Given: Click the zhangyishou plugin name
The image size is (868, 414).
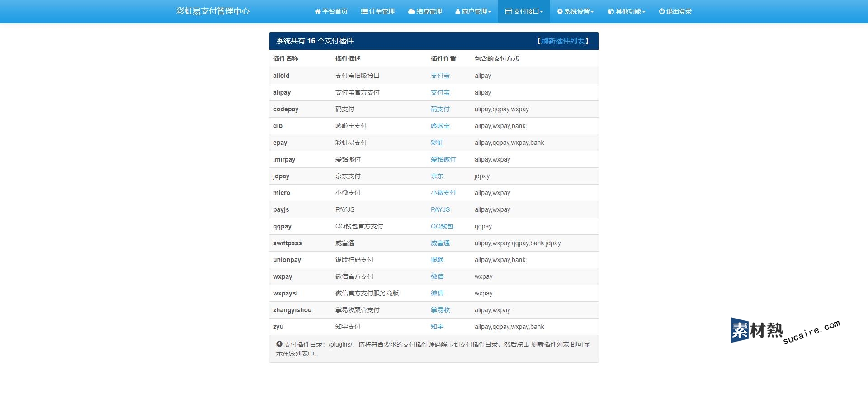Looking at the screenshot, I should point(292,310).
